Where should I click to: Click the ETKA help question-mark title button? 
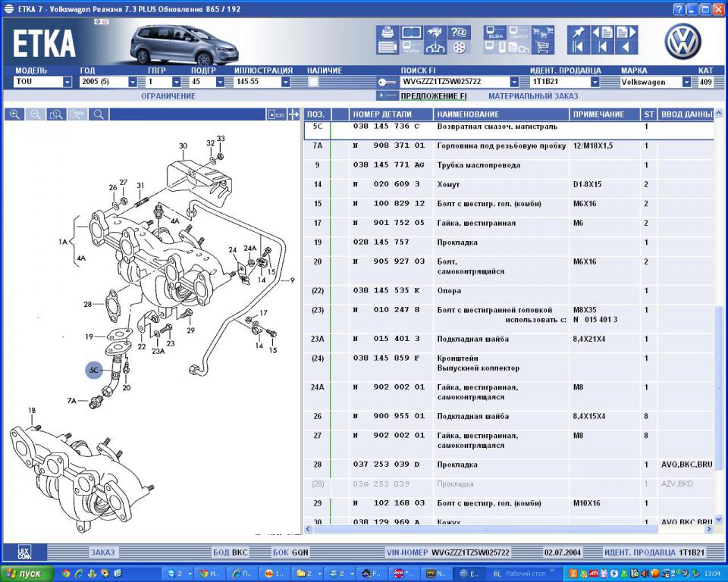[678, 9]
